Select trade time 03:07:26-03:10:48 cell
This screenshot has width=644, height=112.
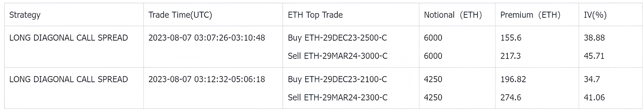tap(206, 38)
